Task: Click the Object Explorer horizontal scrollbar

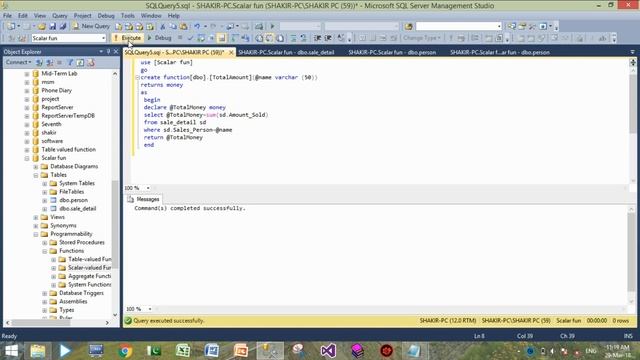Action: (x=57, y=323)
